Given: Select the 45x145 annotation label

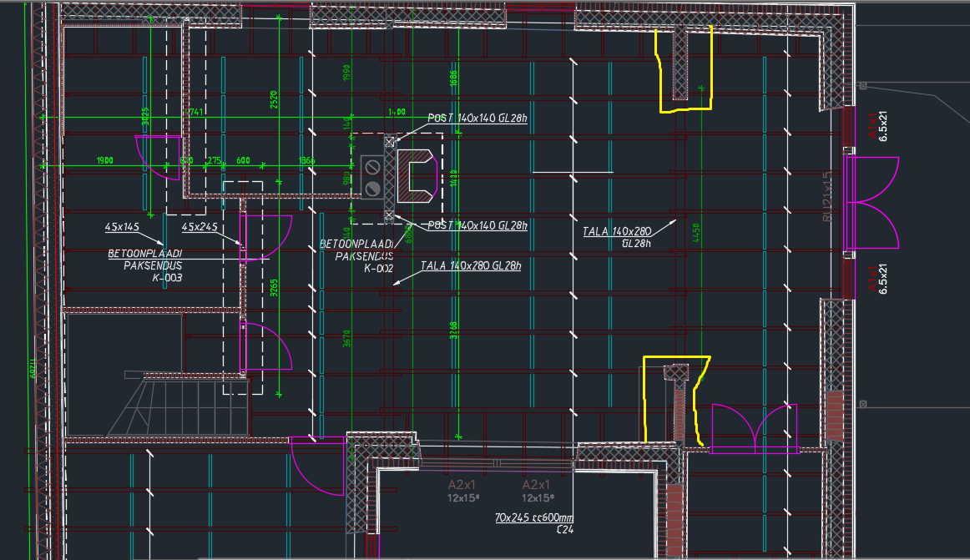Looking at the screenshot, I should (121, 227).
